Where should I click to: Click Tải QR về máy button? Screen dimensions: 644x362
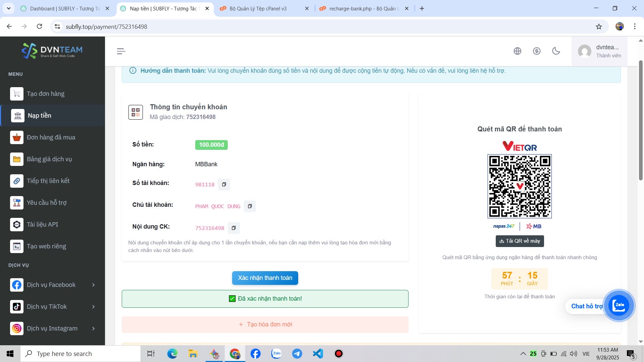[x=520, y=241]
